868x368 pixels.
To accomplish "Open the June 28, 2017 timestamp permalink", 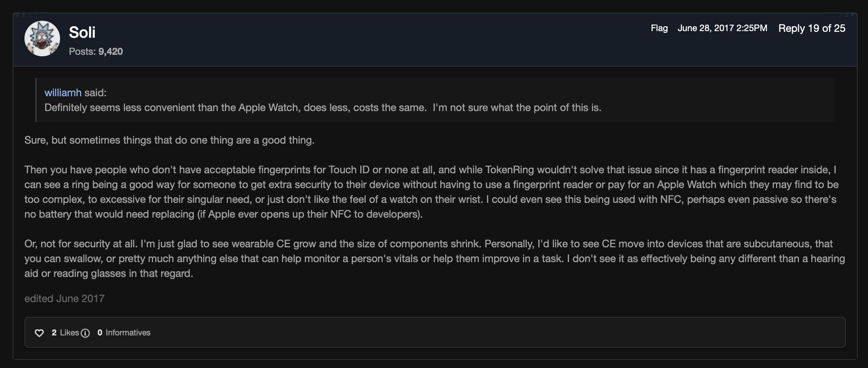I will [722, 28].
